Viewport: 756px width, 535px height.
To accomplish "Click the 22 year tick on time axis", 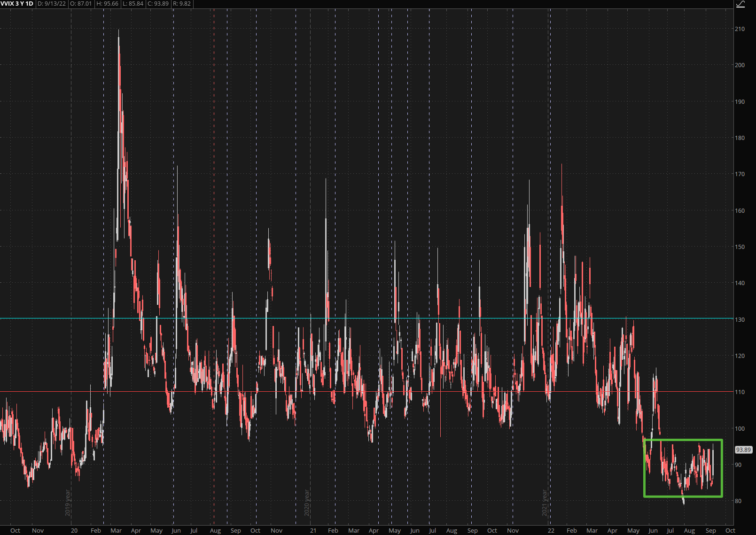I will [x=551, y=530].
